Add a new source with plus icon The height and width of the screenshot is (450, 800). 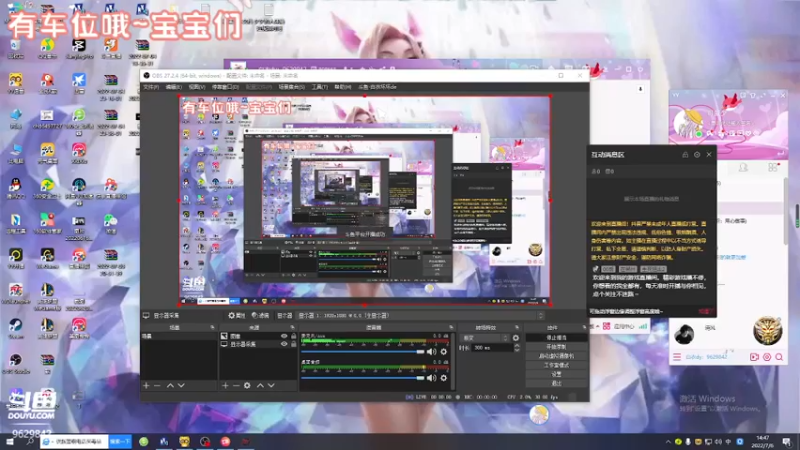tap(225, 386)
